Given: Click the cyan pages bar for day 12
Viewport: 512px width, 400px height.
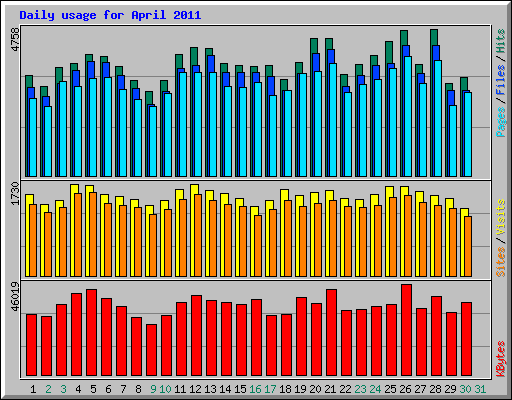Looking at the screenshot, I should [x=198, y=124].
